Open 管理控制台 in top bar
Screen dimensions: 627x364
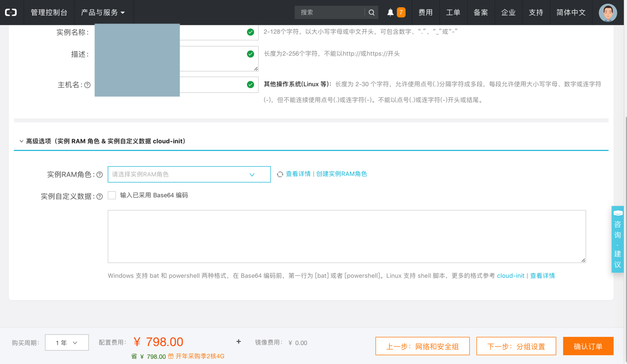[x=49, y=12]
